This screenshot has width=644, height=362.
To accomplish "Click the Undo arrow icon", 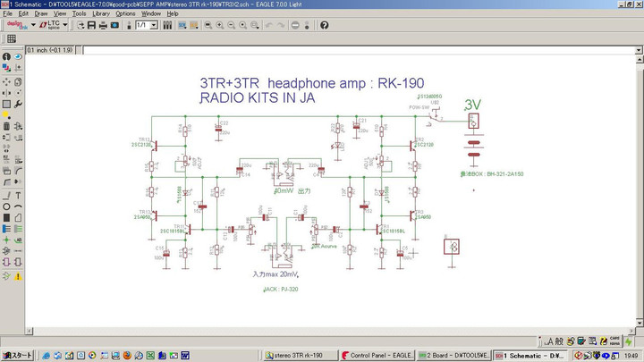I will [x=270, y=25].
